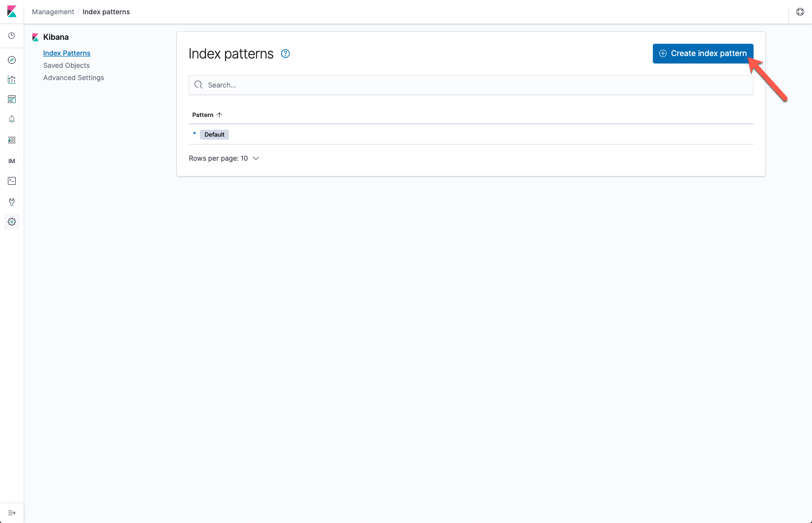Click the Kibana logo in the header
812x523 pixels.
(12, 12)
